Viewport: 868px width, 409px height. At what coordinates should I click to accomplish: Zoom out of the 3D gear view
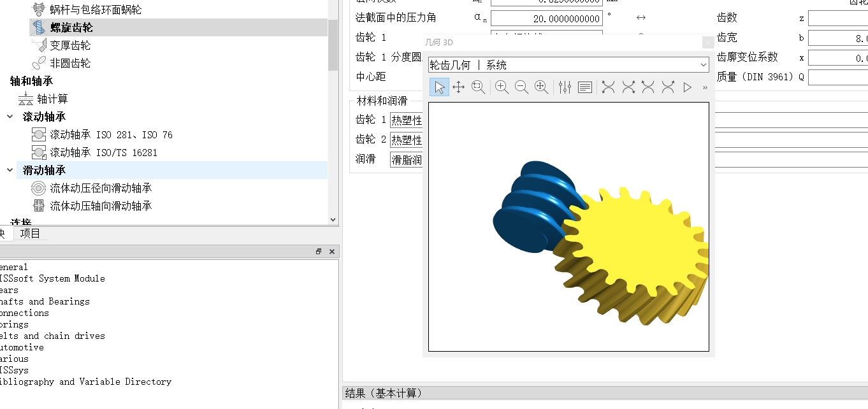[521, 87]
